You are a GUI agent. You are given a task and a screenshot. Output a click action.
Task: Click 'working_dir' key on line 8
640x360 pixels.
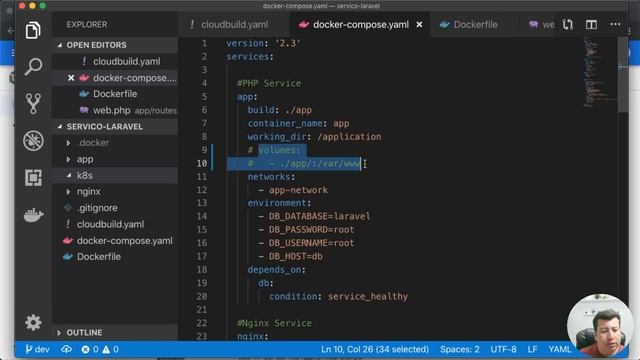pyautogui.click(x=277, y=137)
